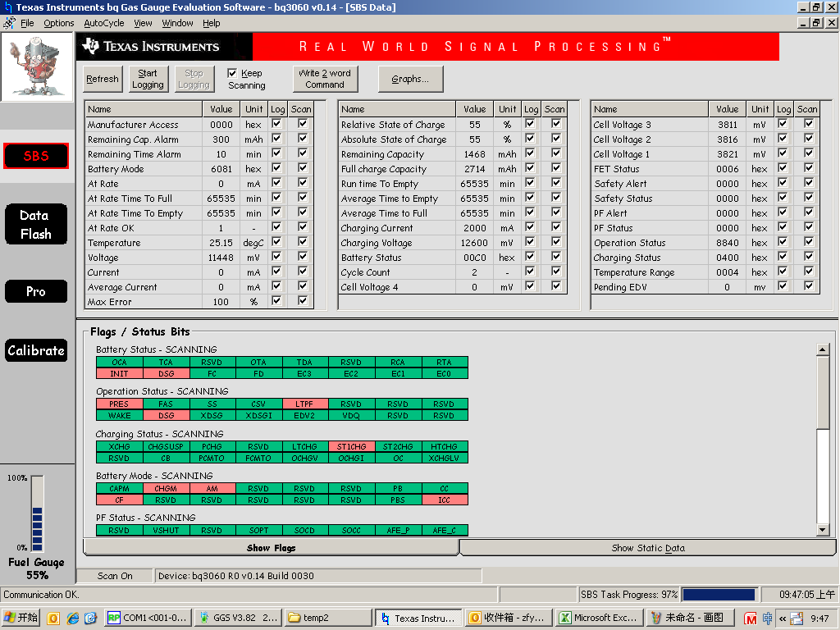The height and width of the screenshot is (630, 840).
Task: Toggle Scan checkbox for Cycle Count
Action: [x=556, y=271]
